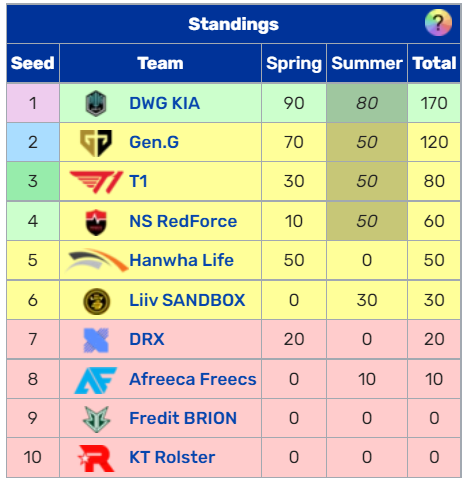Follow the NS RedForce link

point(183,221)
